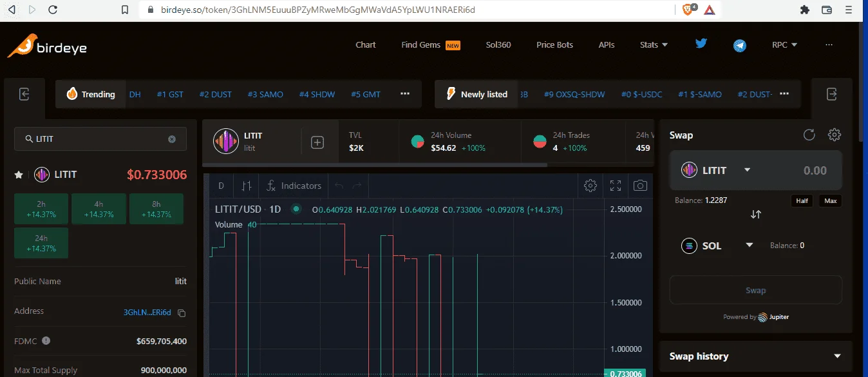Screen dimensions: 868x377
Task: Refresh the swap quote
Action: pos(809,135)
